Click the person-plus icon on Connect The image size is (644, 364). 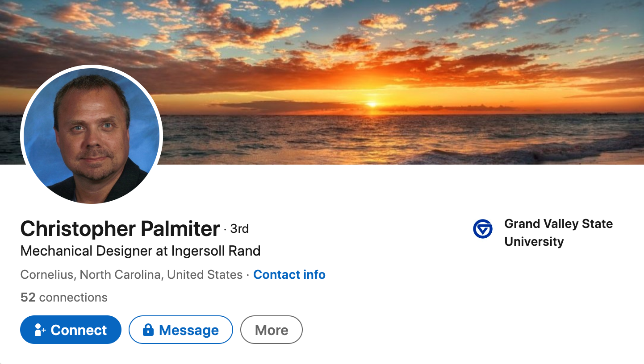click(40, 330)
